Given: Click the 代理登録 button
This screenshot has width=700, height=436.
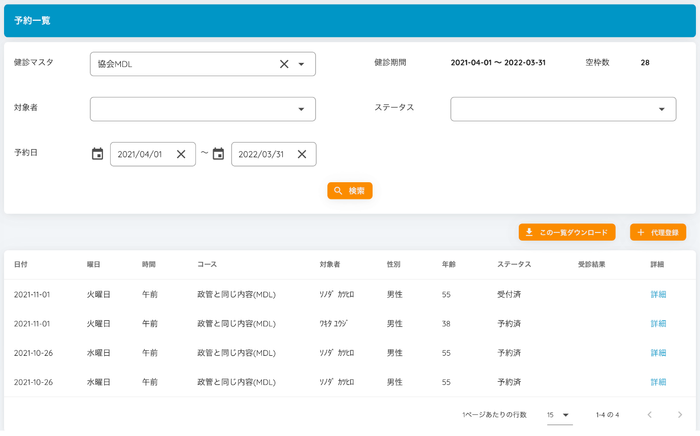Looking at the screenshot, I should 657,232.
